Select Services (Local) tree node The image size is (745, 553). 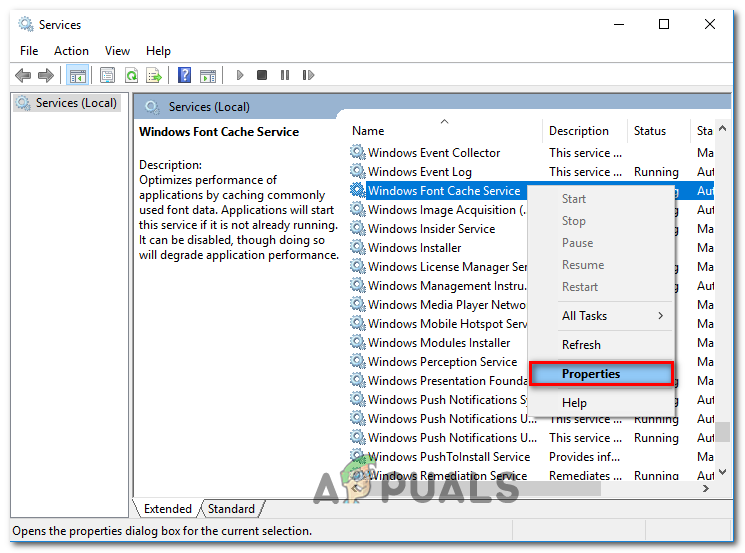(x=67, y=103)
